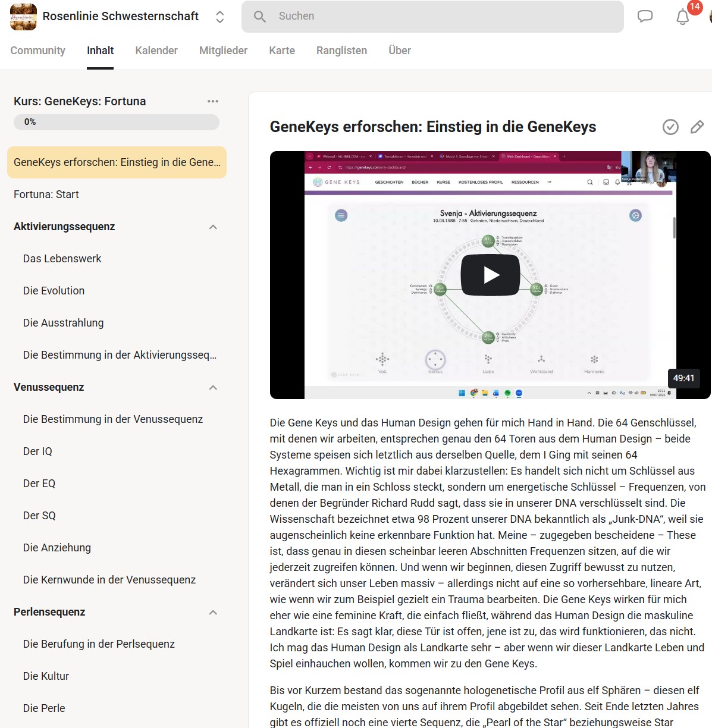
Task: Open the Karte tab
Action: point(282,51)
